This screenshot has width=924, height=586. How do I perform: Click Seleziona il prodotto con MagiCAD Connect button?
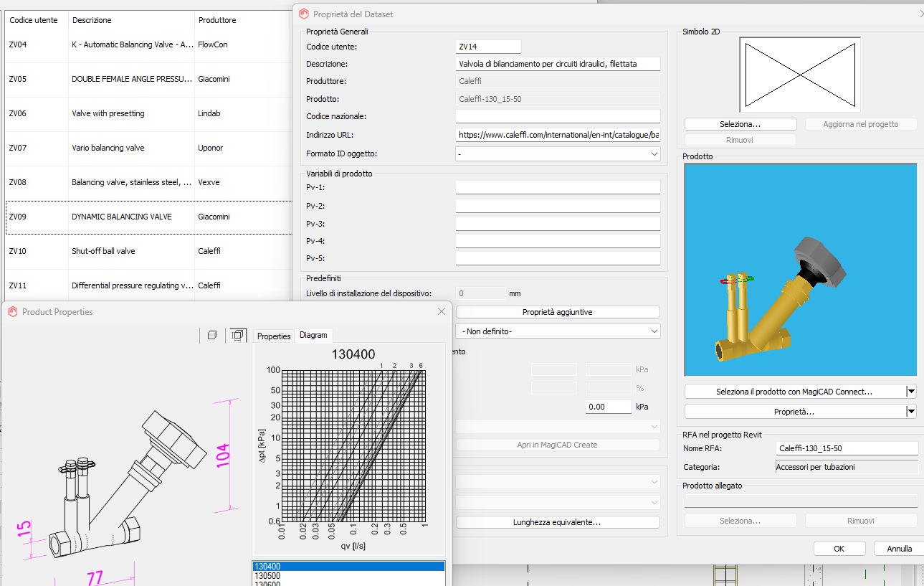click(794, 392)
